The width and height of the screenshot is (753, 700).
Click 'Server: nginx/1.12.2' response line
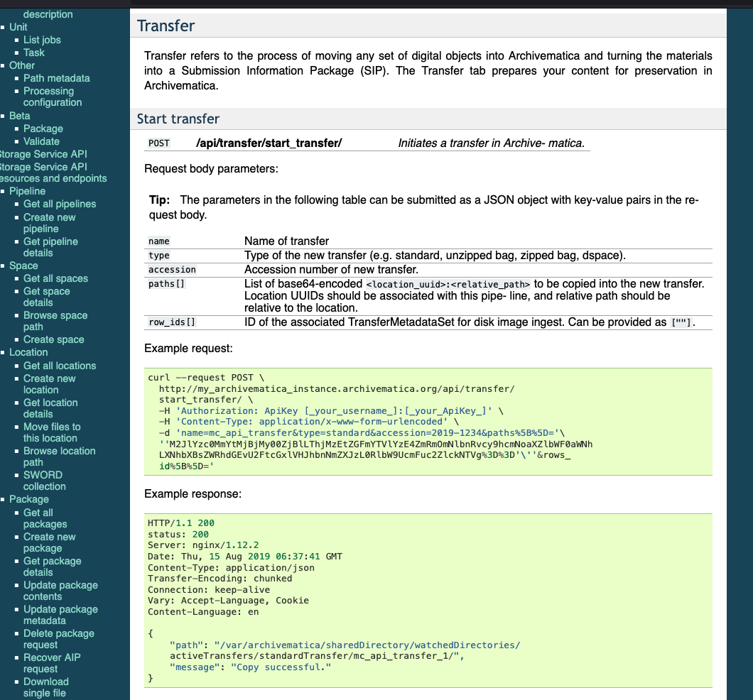[x=203, y=545]
